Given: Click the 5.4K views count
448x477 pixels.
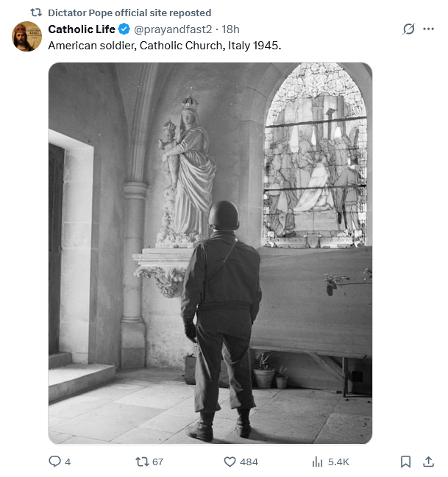Looking at the screenshot, I should pyautogui.click(x=338, y=462).
